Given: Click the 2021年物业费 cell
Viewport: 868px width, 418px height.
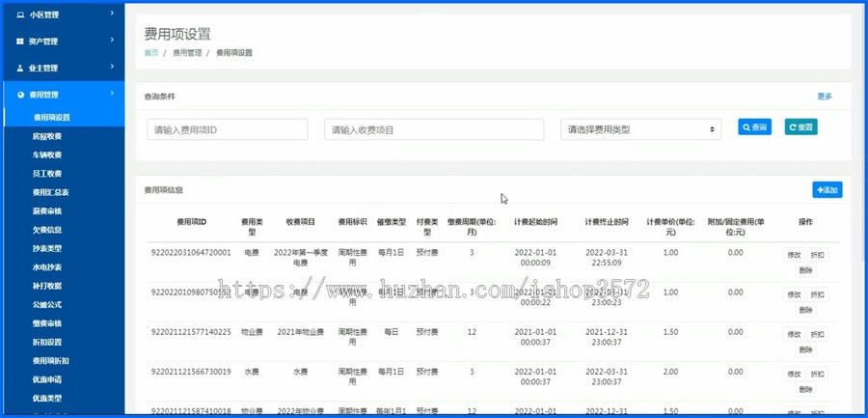Looking at the screenshot, I should tap(301, 332).
